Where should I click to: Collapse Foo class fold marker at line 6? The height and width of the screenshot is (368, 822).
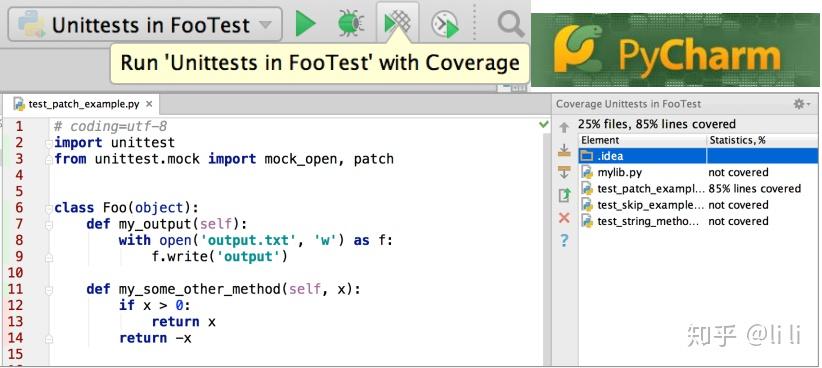click(x=49, y=208)
